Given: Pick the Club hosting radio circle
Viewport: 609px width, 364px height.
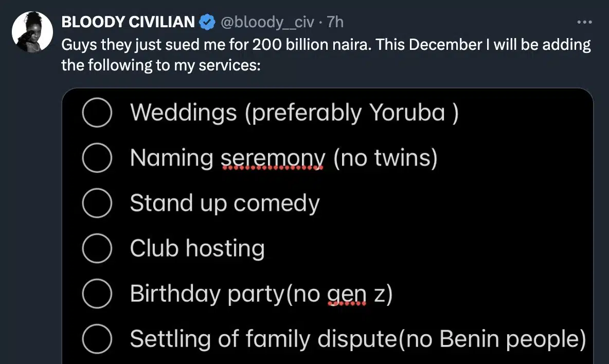Looking at the screenshot, I should click(x=97, y=248).
